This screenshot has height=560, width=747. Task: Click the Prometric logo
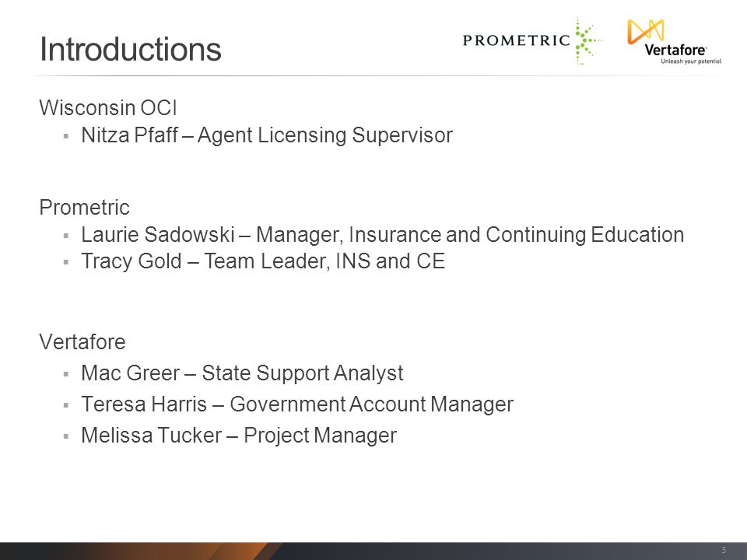(532, 40)
